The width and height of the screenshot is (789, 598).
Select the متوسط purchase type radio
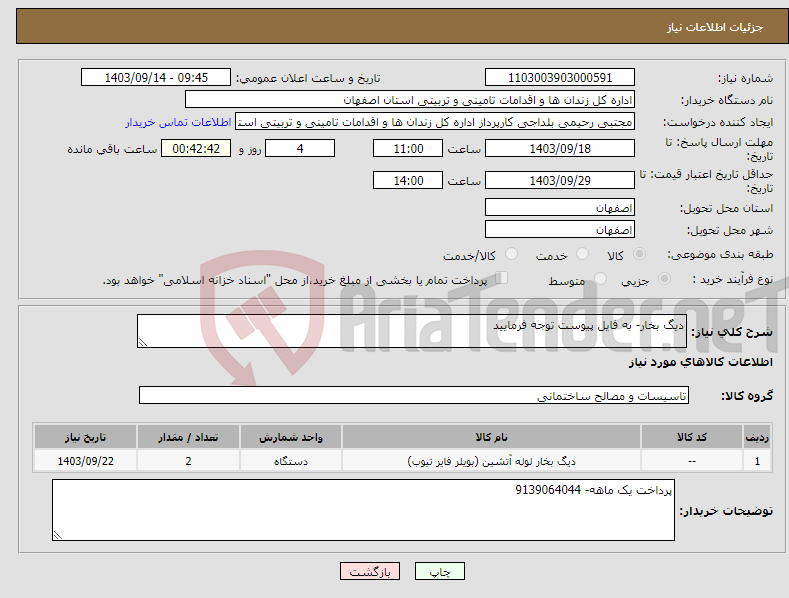tap(600, 278)
